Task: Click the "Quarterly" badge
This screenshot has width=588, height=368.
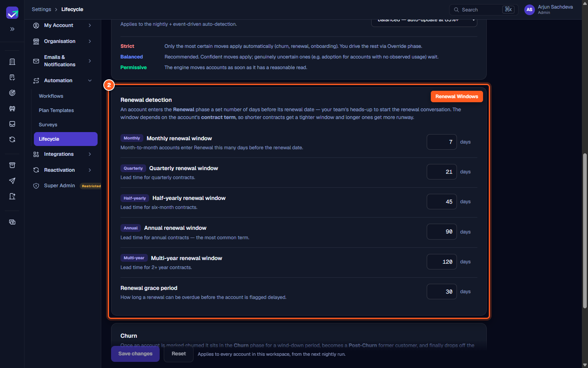Action: pyautogui.click(x=133, y=168)
